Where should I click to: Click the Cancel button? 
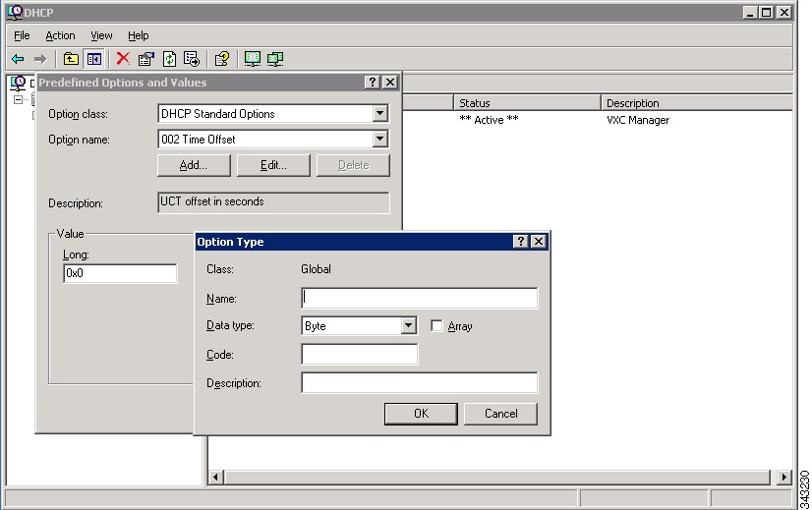(x=500, y=414)
